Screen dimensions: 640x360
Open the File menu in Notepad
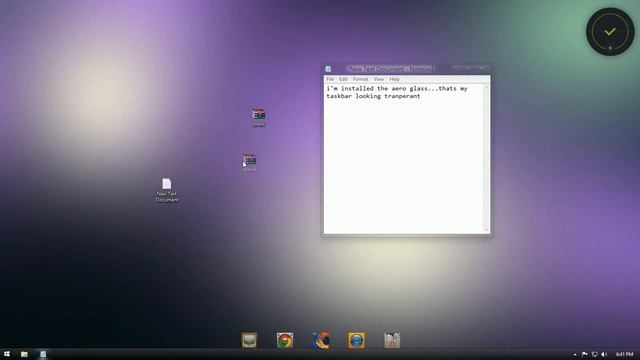click(330, 79)
